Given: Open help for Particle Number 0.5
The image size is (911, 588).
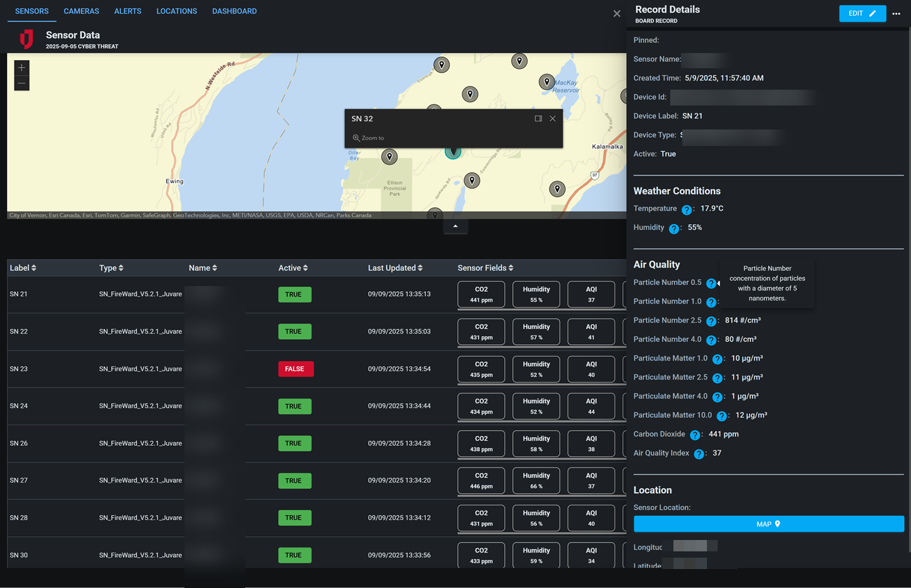Looking at the screenshot, I should [711, 284].
